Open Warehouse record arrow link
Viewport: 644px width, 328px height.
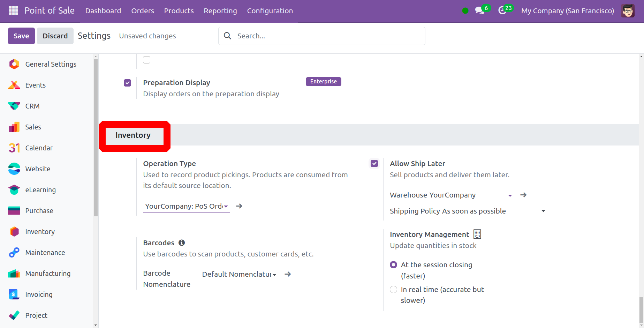[523, 195]
